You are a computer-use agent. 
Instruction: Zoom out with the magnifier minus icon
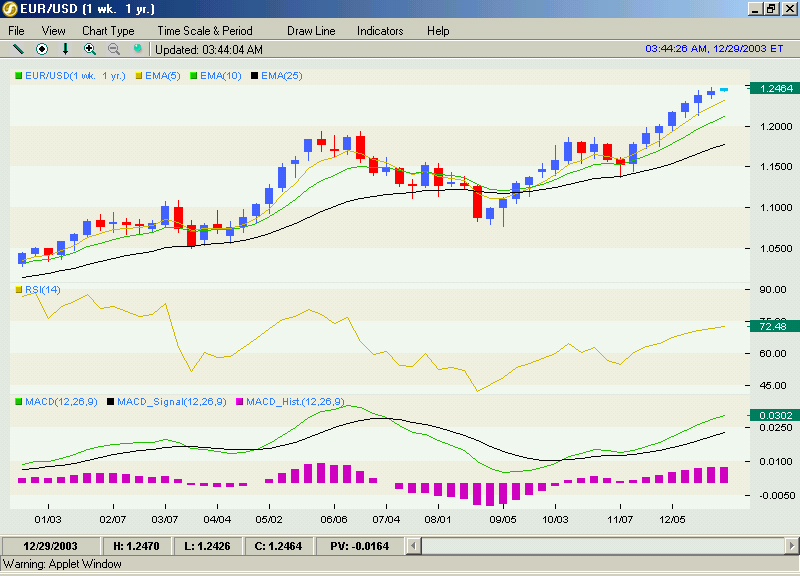tap(114, 49)
